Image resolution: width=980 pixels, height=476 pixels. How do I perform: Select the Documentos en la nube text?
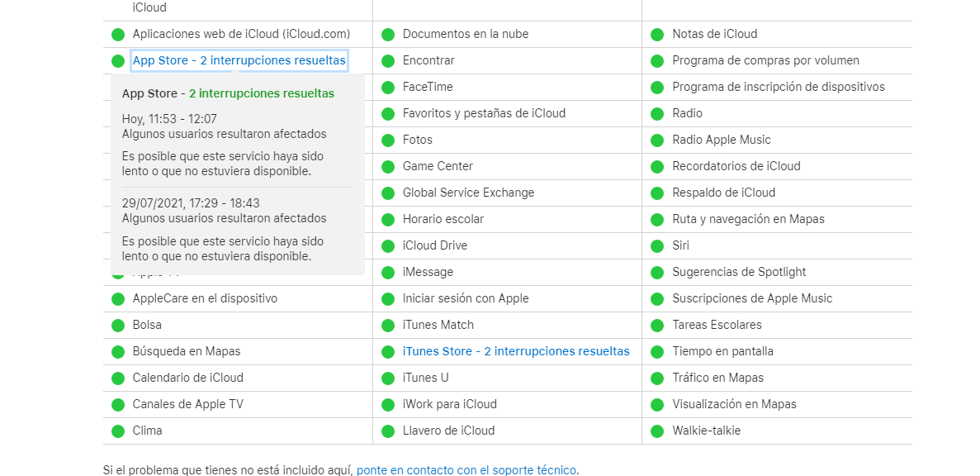(x=466, y=34)
